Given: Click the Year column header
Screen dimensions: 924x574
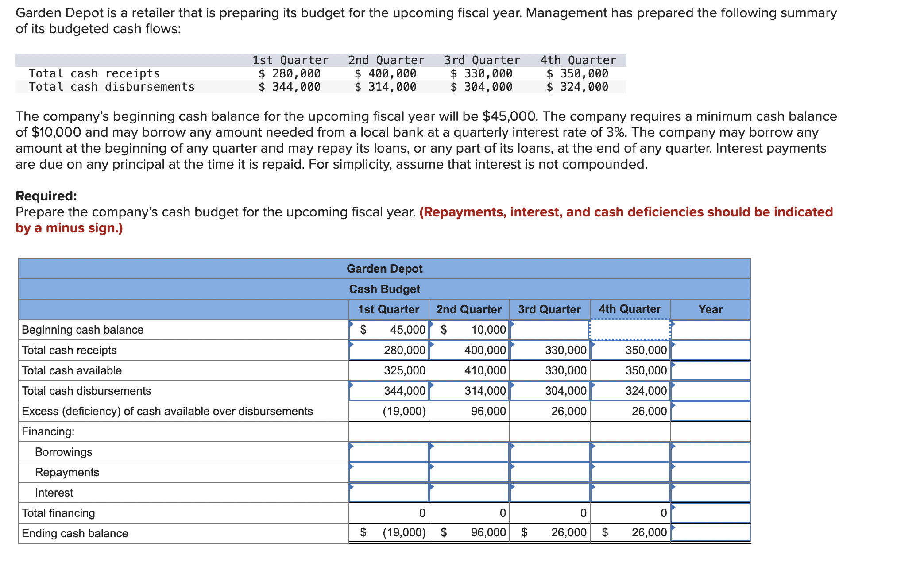Looking at the screenshot, I should (711, 309).
